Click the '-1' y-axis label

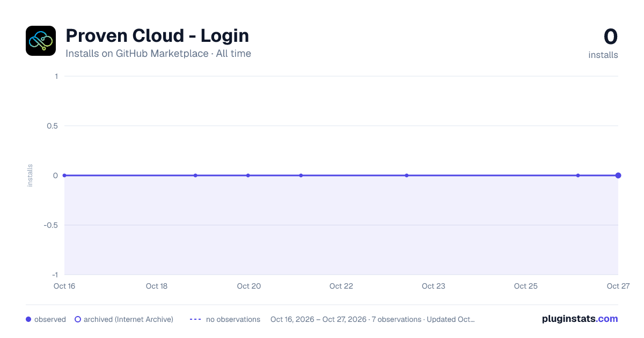coord(54,275)
